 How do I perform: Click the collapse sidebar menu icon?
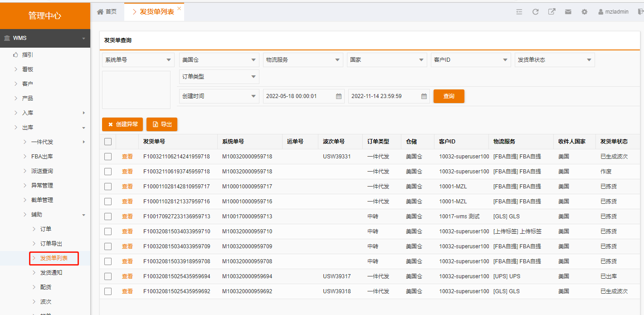click(x=519, y=12)
